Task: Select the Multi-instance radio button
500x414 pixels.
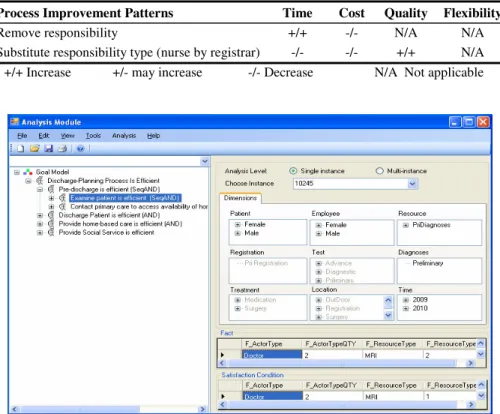Action: [379, 171]
